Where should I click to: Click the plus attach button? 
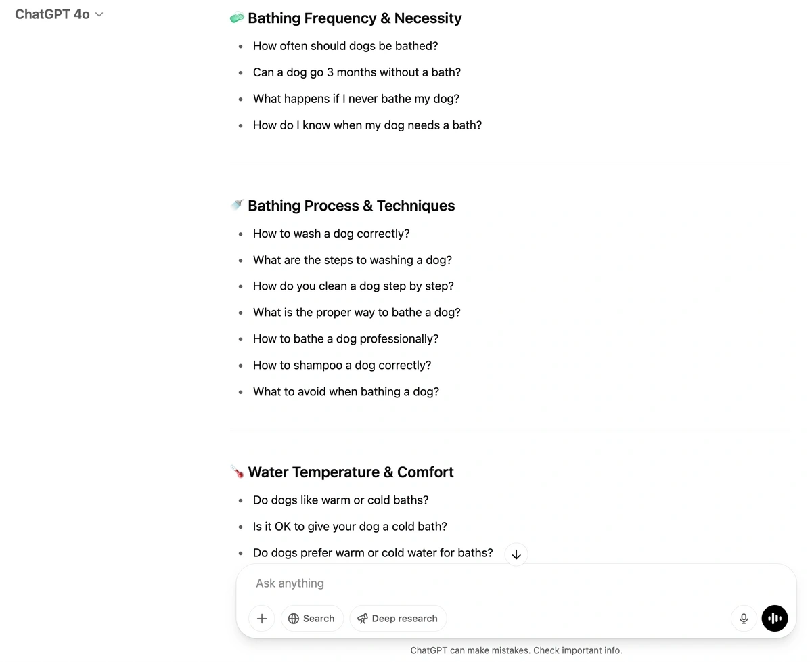(262, 619)
